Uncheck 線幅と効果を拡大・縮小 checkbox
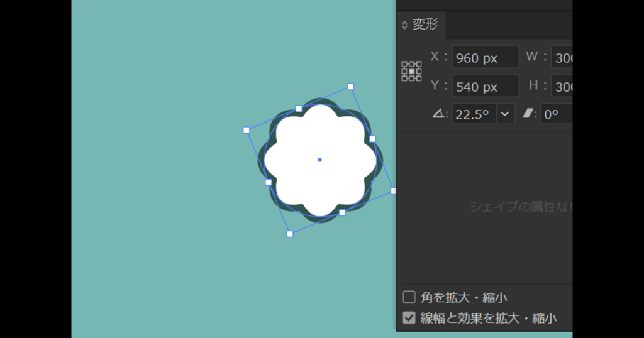Image resolution: width=644 pixels, height=338 pixels. (x=409, y=318)
